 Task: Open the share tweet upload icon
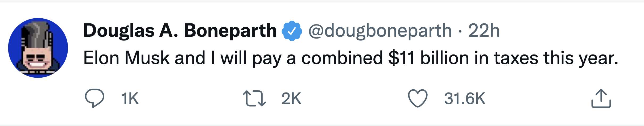(x=601, y=99)
